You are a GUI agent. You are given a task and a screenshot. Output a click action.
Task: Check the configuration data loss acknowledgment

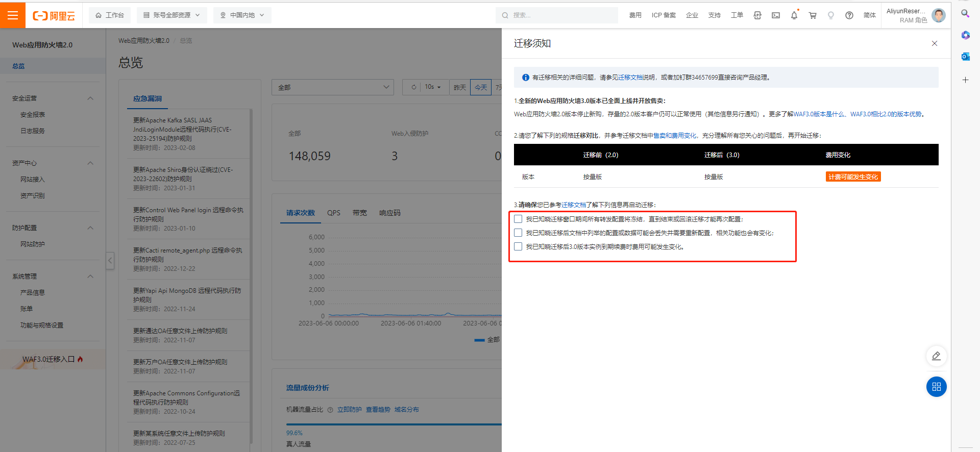point(518,233)
